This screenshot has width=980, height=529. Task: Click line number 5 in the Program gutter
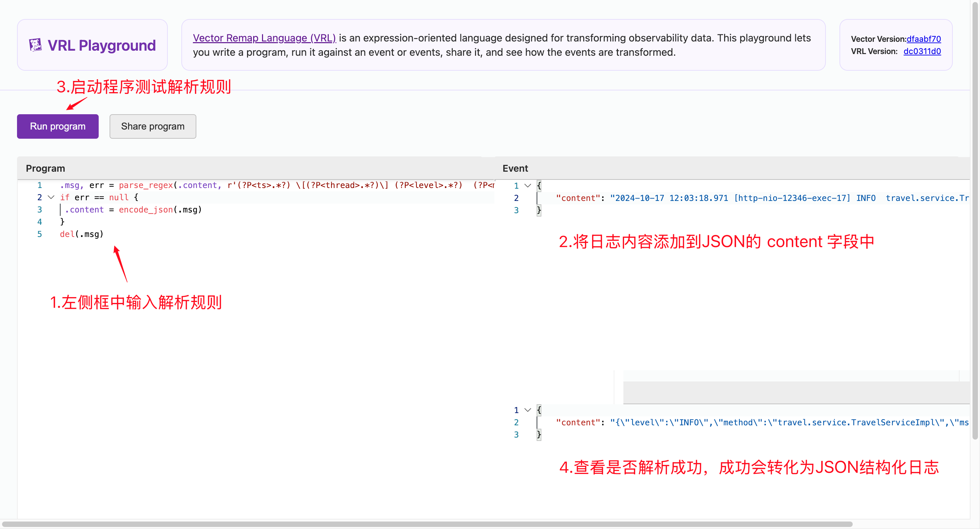coord(39,234)
